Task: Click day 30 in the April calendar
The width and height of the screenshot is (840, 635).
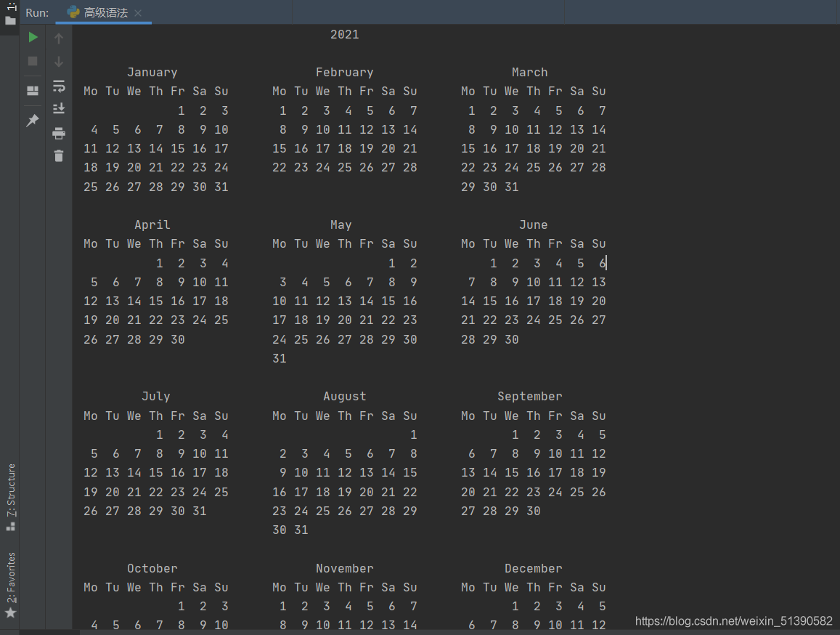Action: 177,339
